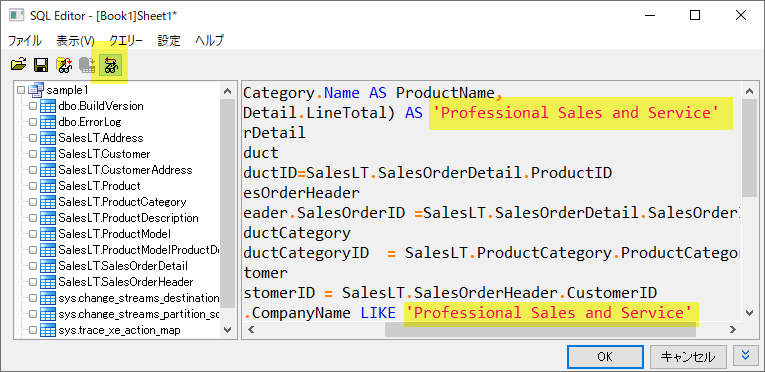Open the 表示(V) menu

pos(75,41)
